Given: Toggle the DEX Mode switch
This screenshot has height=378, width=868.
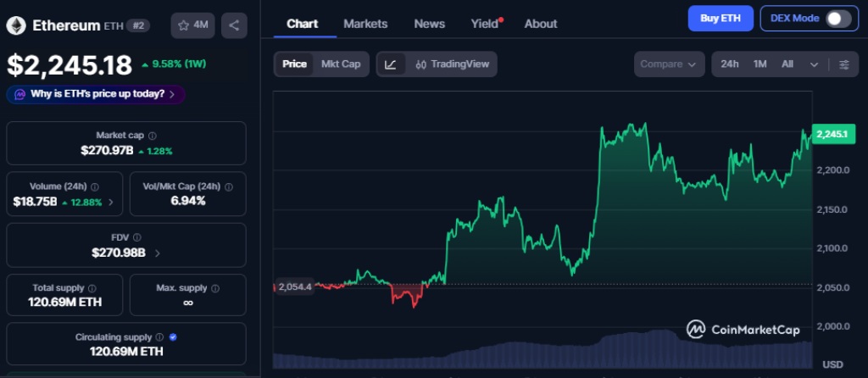Looking at the screenshot, I should point(837,19).
